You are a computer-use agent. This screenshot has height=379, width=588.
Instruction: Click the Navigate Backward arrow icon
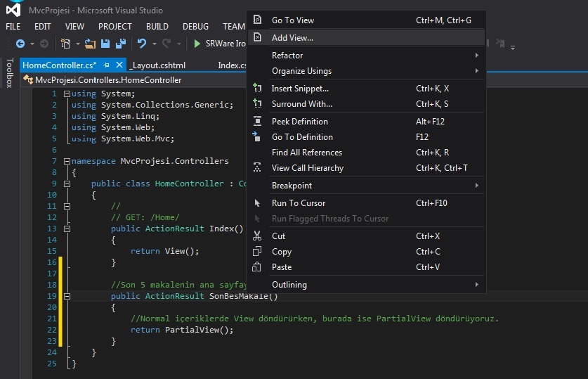(x=20, y=44)
